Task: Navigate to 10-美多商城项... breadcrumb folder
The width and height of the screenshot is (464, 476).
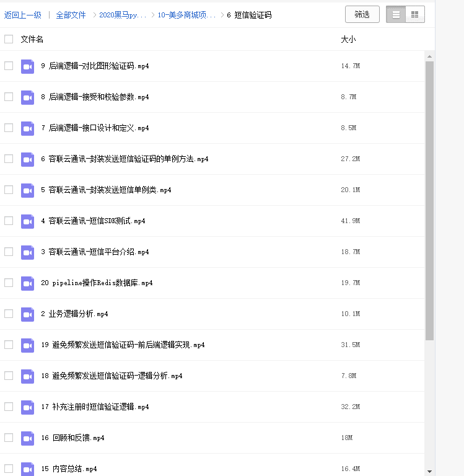Action: [x=186, y=15]
